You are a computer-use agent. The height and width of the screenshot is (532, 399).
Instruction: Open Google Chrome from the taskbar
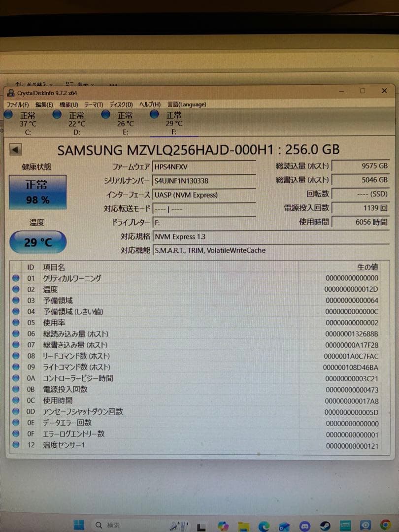(385, 525)
